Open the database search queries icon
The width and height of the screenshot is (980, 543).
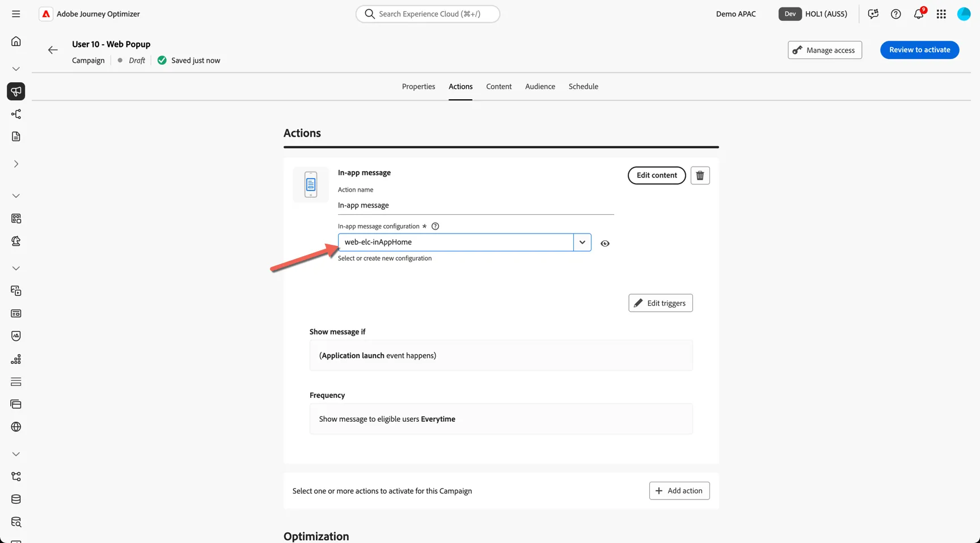16,522
